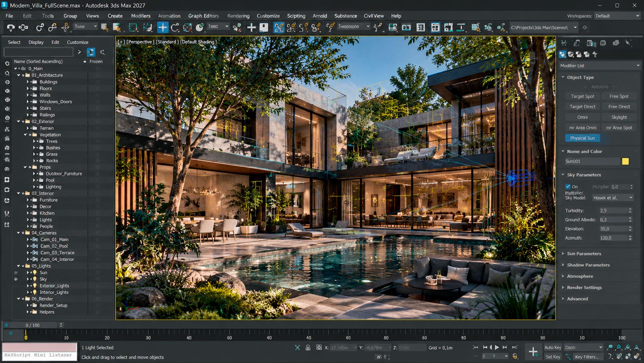Screen dimensions: 644x363
Task: Click the Free Direct light button
Action: coord(619,107)
